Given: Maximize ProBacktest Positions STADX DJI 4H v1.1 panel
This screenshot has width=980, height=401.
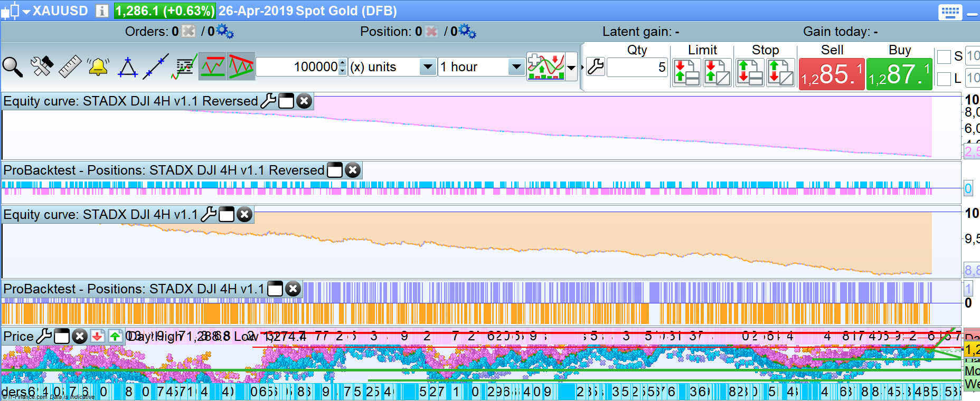Looking at the screenshot, I should click(275, 289).
